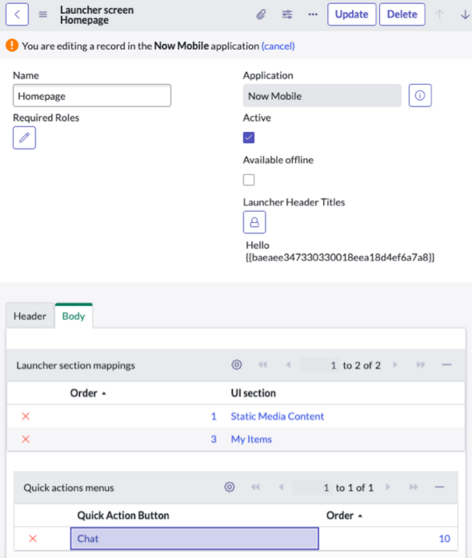Collapse the Launcher section mappings list
Viewport: 472px width, 558px height.
(x=446, y=365)
